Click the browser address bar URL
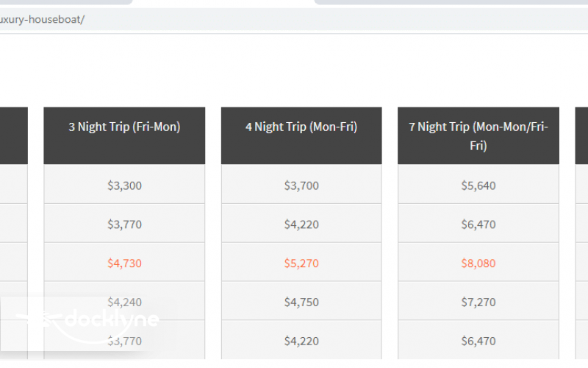 pyautogui.click(x=43, y=19)
